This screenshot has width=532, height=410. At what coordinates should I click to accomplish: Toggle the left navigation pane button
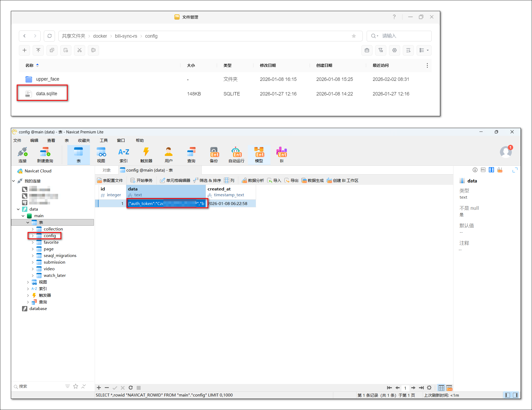(508, 395)
